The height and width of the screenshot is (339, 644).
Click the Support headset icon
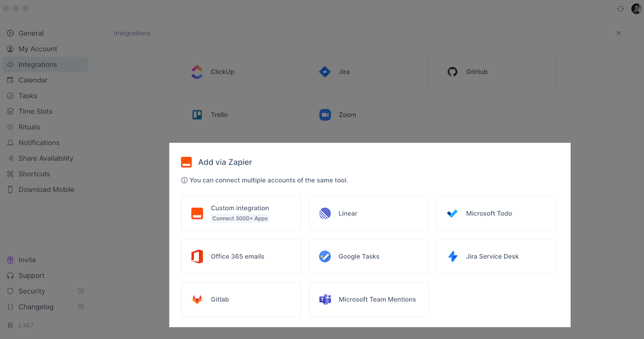[x=10, y=276]
